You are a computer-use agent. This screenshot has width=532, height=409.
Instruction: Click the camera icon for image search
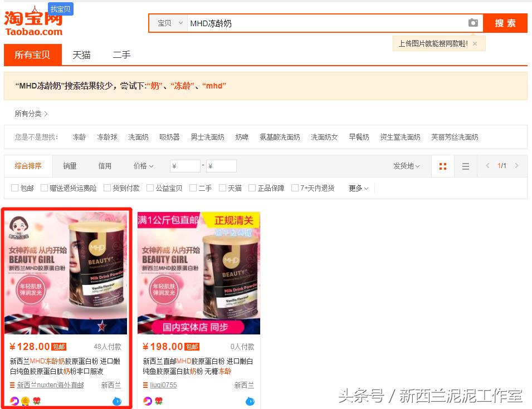point(473,23)
